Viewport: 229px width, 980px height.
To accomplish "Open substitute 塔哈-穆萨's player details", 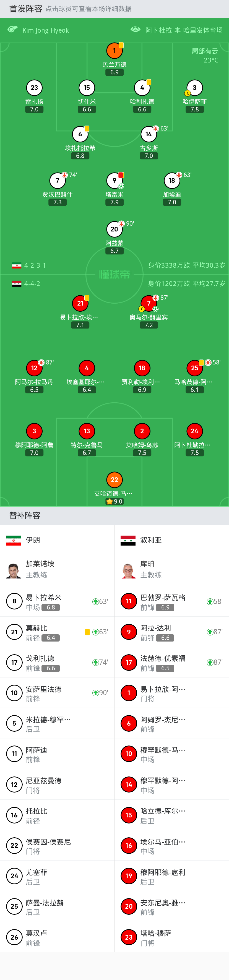I will click(171, 937).
